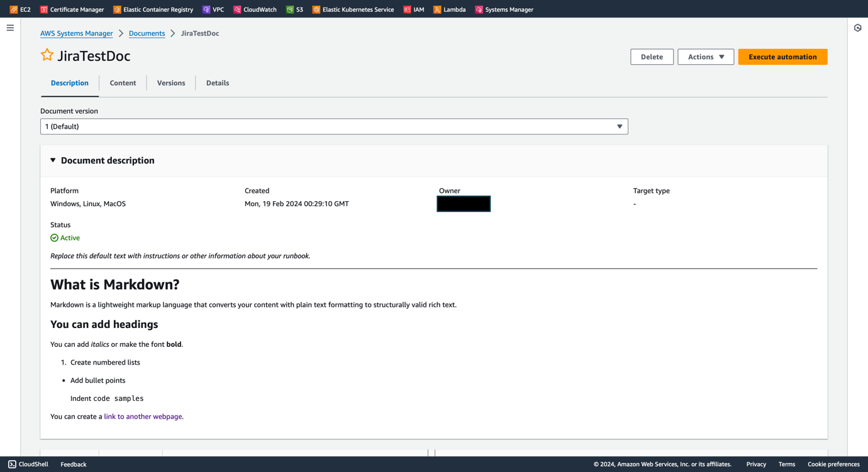Open Elastic Container Registry shortcut icon
Image resolution: width=868 pixels, height=472 pixels.
tap(117, 9)
